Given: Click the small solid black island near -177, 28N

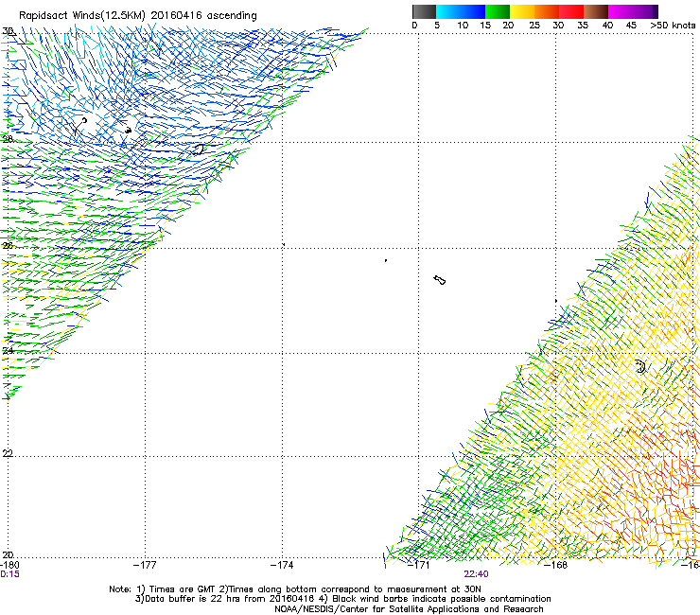Looking at the screenshot, I should pos(128,131).
